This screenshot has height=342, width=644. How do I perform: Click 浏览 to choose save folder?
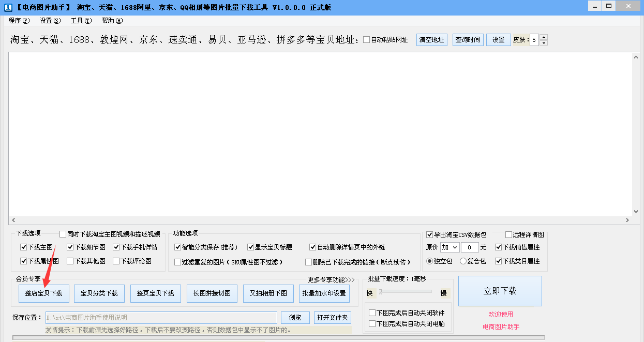[295, 318]
